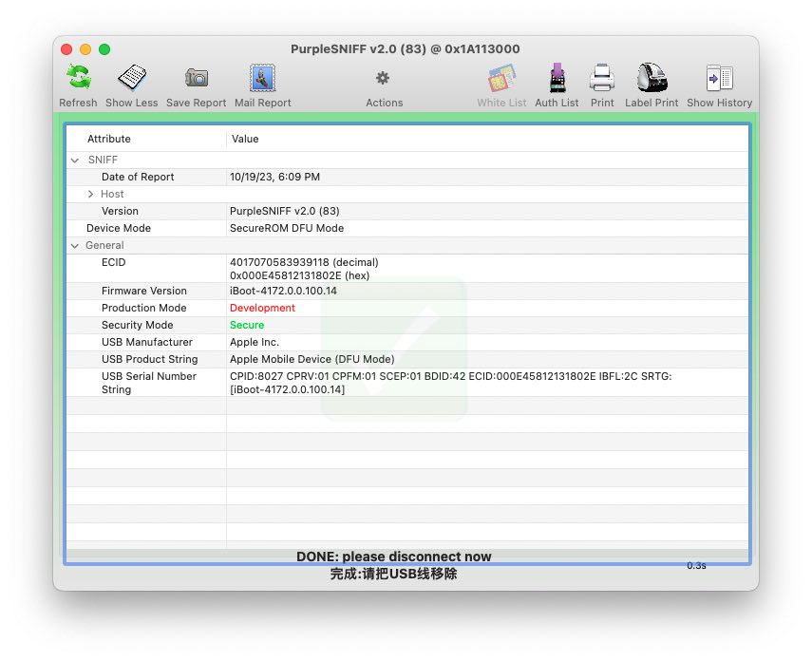812x661 pixels.
Task: Maximize the window with green button
Action: pyautogui.click(x=104, y=49)
